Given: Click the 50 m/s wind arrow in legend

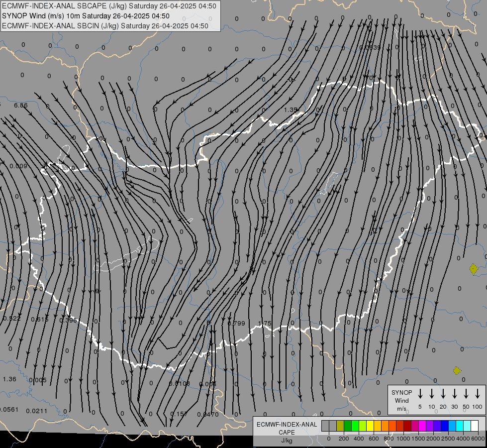Looking at the screenshot, I should coord(466,393).
